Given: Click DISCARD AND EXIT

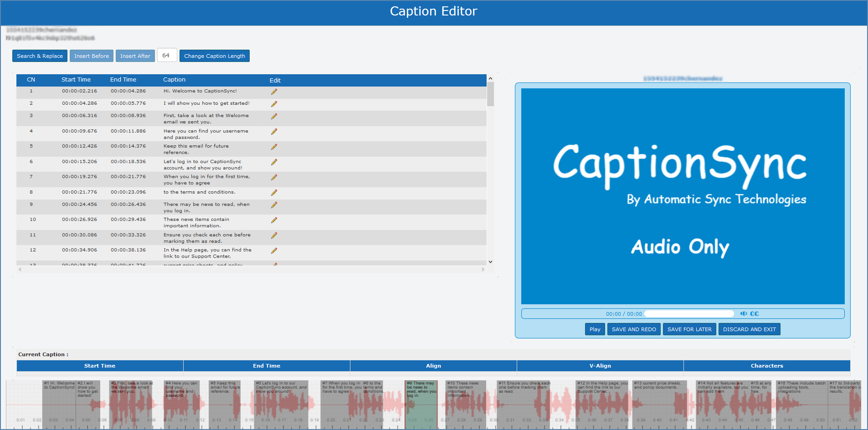Looking at the screenshot, I should coord(749,329).
